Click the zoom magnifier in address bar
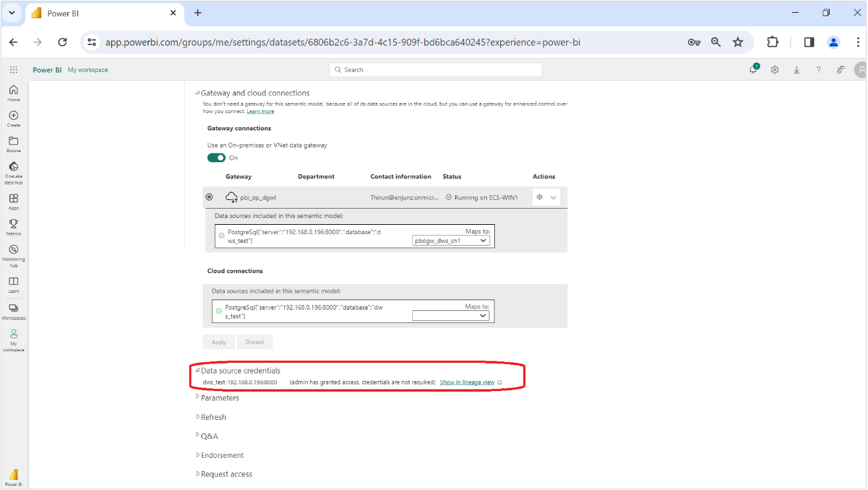Viewport: 868px width, 490px height. click(716, 42)
